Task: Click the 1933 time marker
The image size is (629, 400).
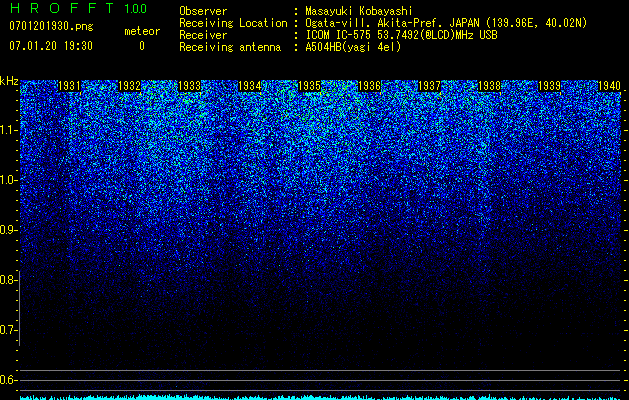Action: pyautogui.click(x=189, y=86)
